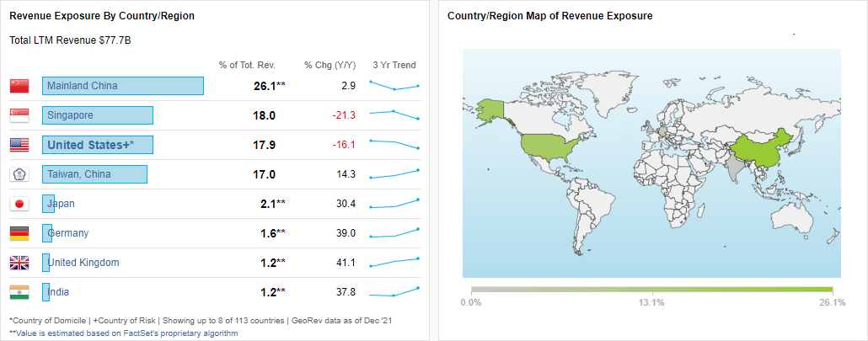Click the revenue exposure color gradient legend

coord(651,289)
